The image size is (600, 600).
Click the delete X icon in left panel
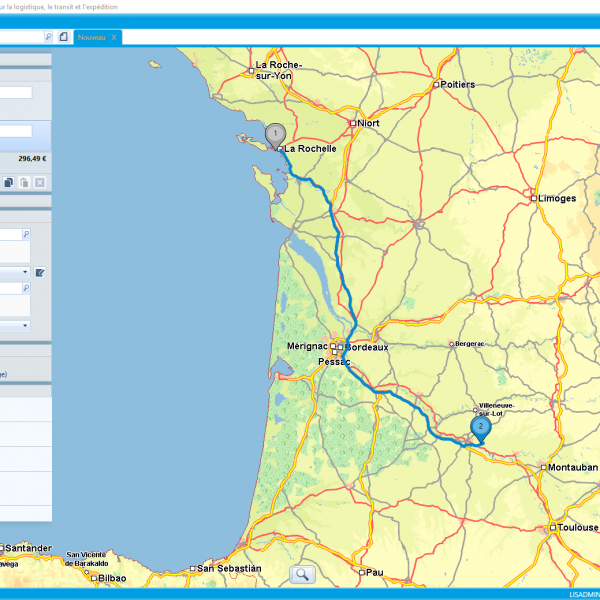[40, 182]
